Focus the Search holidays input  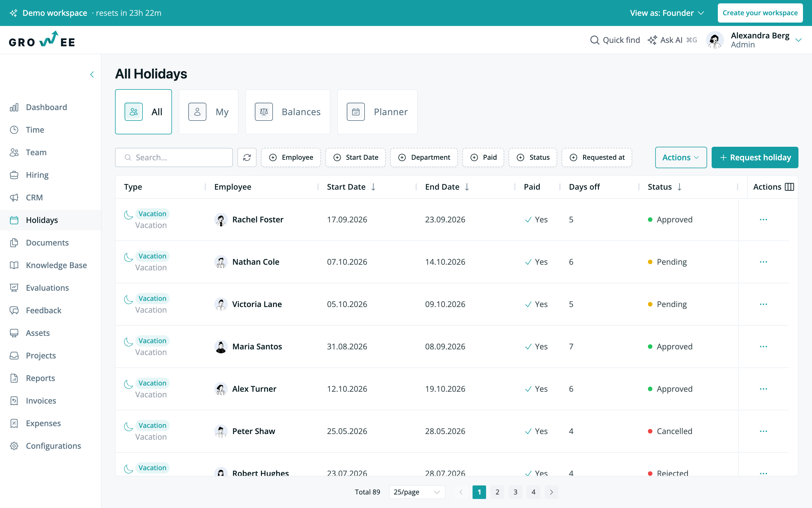tap(174, 157)
